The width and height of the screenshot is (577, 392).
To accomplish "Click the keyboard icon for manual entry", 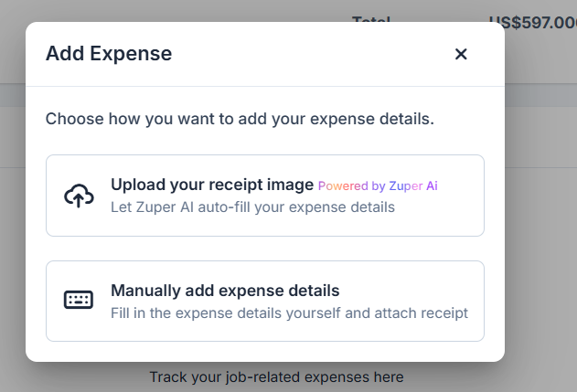I will [79, 301].
